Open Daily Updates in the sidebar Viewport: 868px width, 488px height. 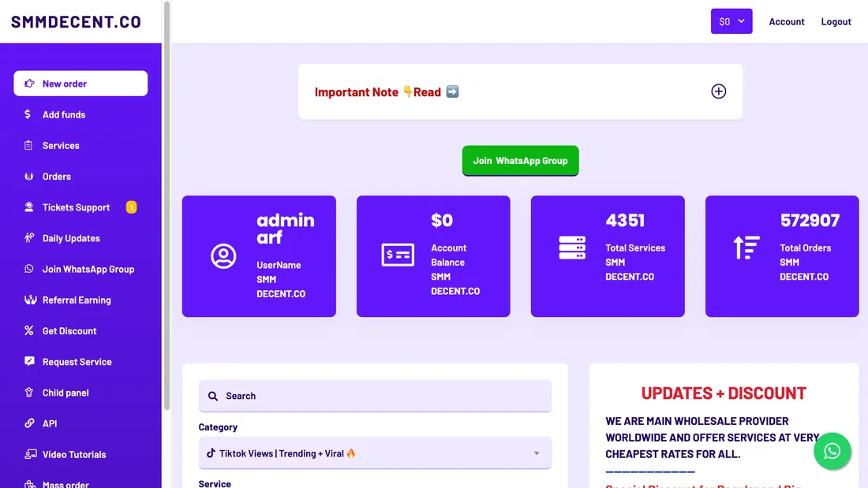click(x=80, y=238)
